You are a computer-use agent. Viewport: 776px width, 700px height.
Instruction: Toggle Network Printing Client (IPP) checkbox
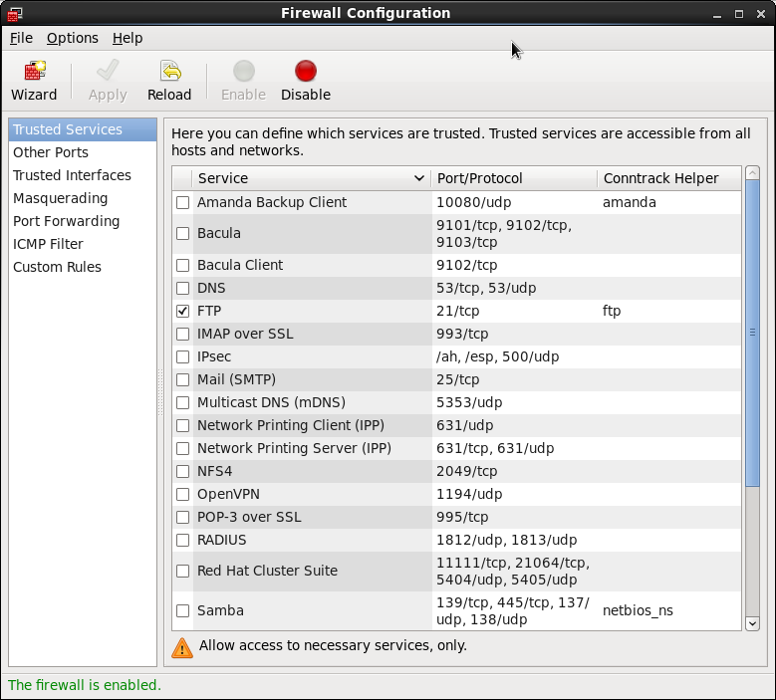183,425
